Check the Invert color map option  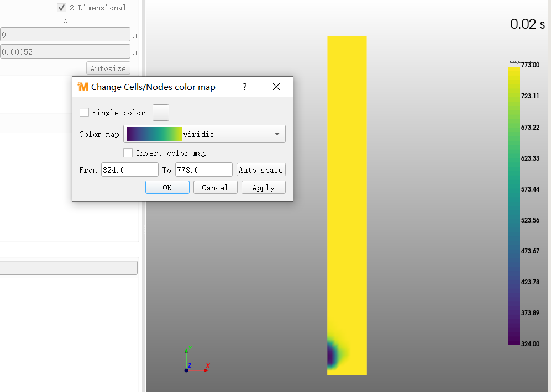click(128, 153)
